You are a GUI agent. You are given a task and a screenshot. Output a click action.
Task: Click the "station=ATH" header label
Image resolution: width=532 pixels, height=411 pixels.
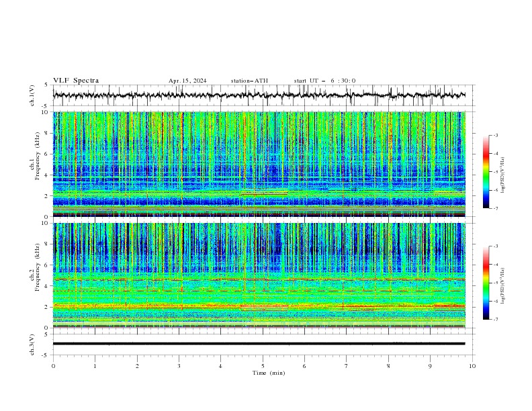point(249,81)
